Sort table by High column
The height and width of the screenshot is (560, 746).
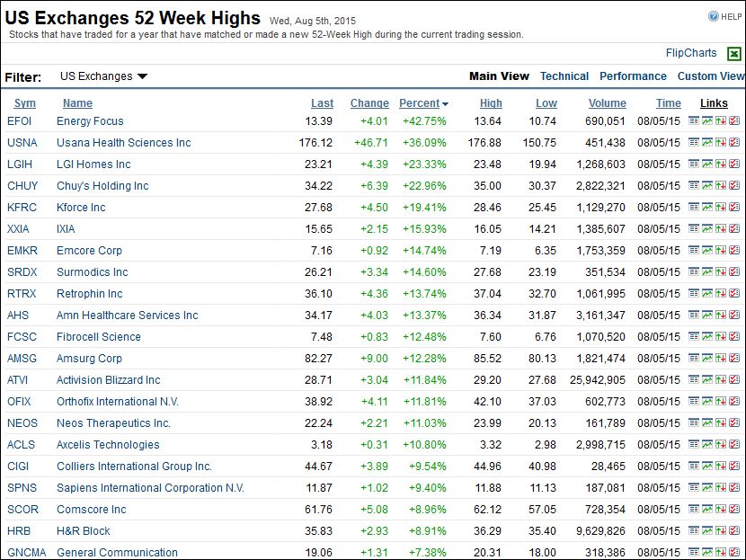tap(491, 103)
